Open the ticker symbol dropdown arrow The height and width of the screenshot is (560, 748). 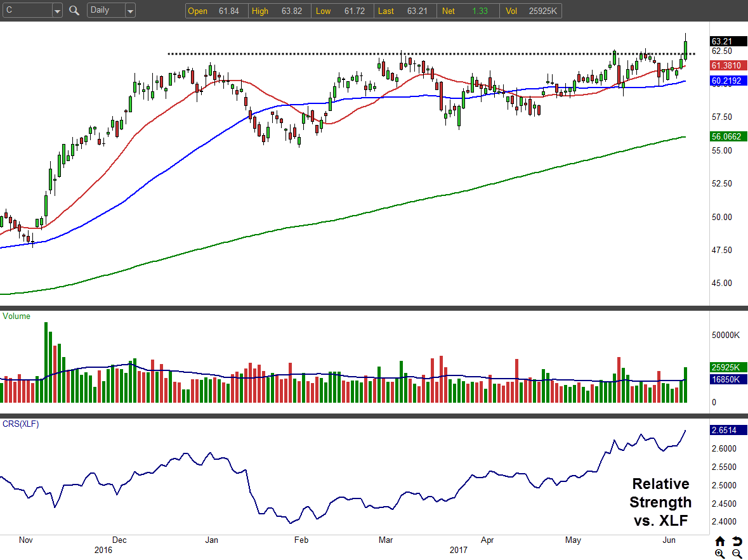[x=56, y=11]
